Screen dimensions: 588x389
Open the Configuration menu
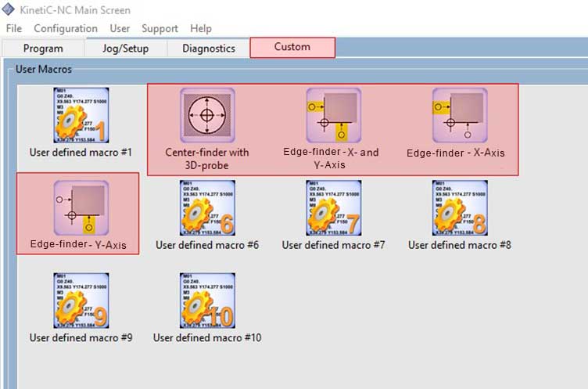click(66, 28)
